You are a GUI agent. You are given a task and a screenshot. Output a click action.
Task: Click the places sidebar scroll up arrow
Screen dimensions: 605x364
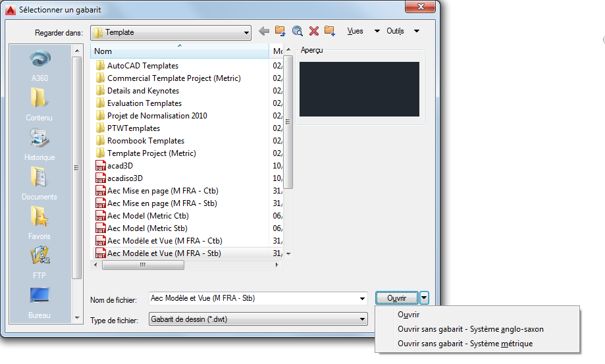(x=77, y=51)
